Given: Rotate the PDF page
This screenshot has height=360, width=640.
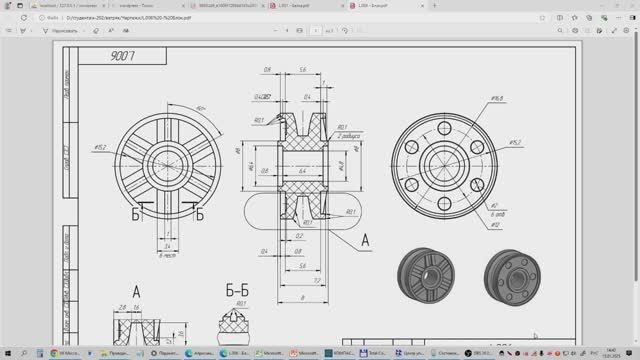Looking at the screenshot, I should (345, 31).
